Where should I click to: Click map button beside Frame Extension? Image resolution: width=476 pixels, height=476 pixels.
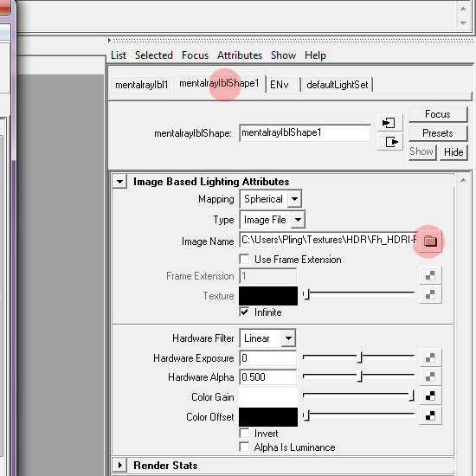430,275
